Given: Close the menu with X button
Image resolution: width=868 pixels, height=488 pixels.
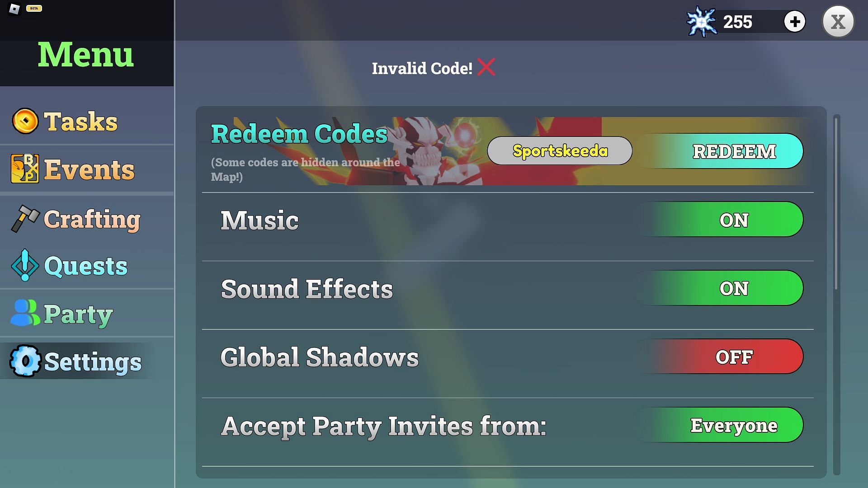Looking at the screenshot, I should coord(838,21).
